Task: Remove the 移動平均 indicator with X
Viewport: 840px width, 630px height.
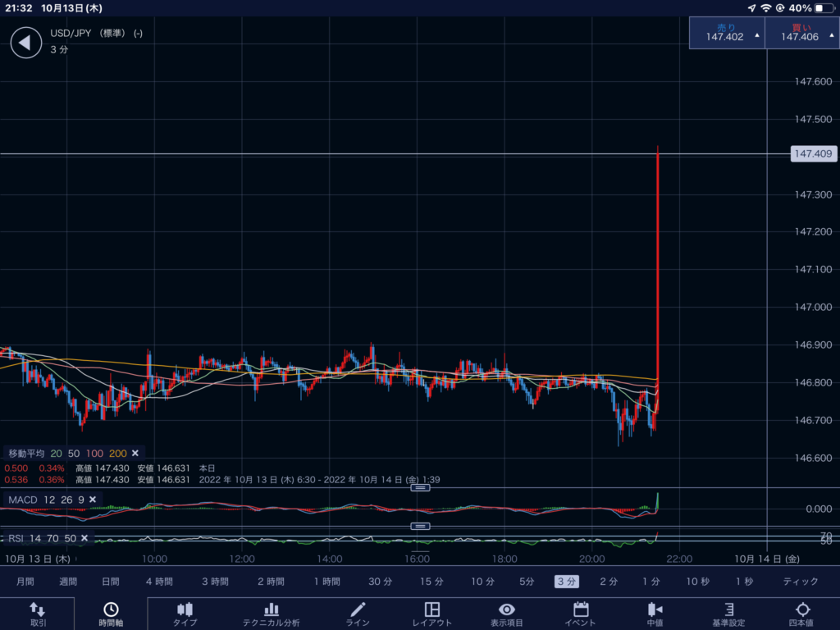Action: click(135, 453)
